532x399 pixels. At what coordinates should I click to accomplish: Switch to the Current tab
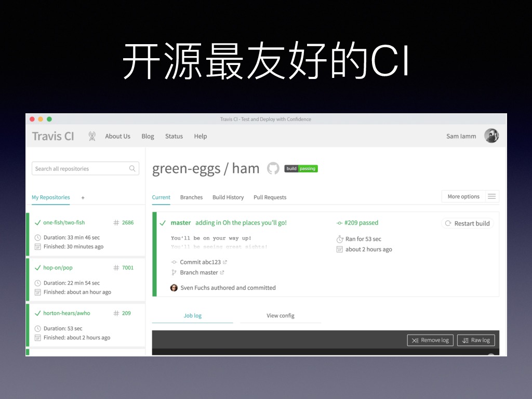click(161, 197)
